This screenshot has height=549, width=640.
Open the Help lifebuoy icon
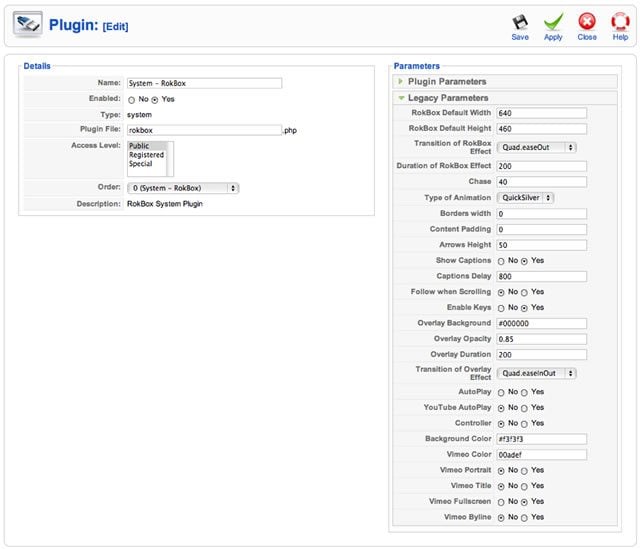click(620, 22)
